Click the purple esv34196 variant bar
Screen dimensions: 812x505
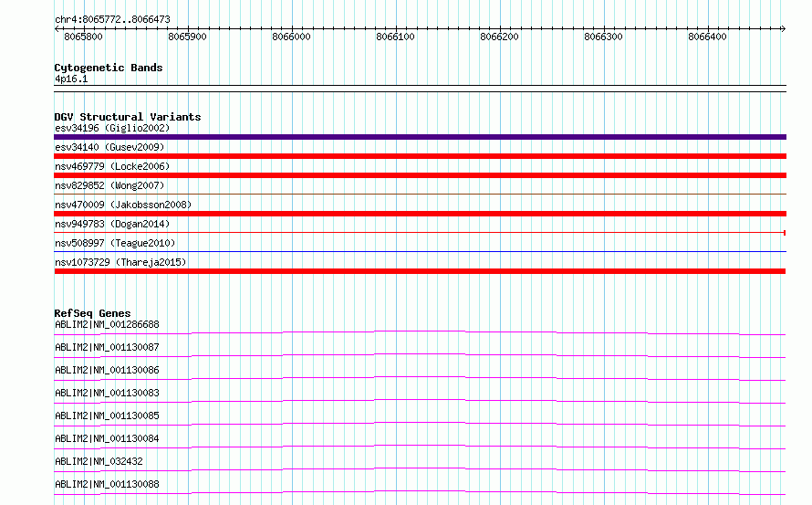click(420, 137)
